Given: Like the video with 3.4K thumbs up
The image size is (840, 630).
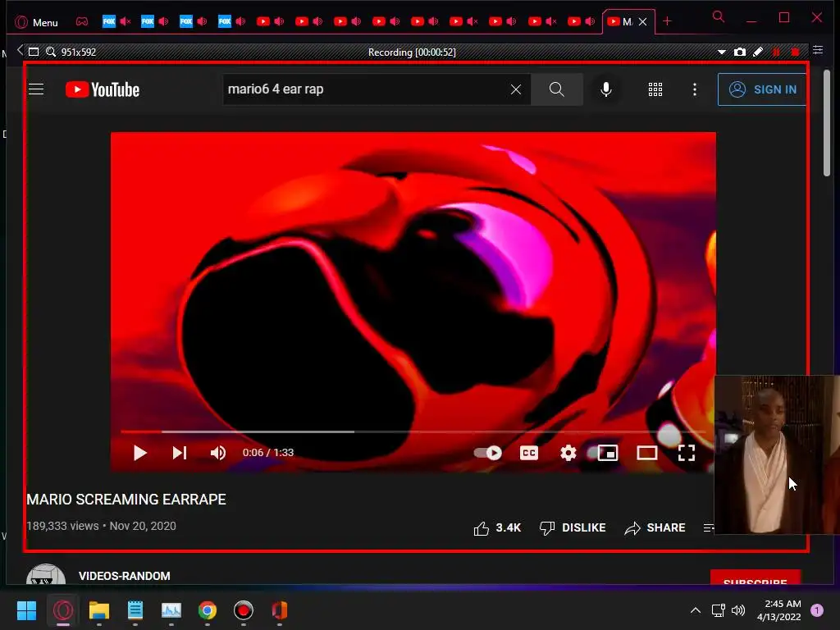Looking at the screenshot, I should pyautogui.click(x=497, y=528).
